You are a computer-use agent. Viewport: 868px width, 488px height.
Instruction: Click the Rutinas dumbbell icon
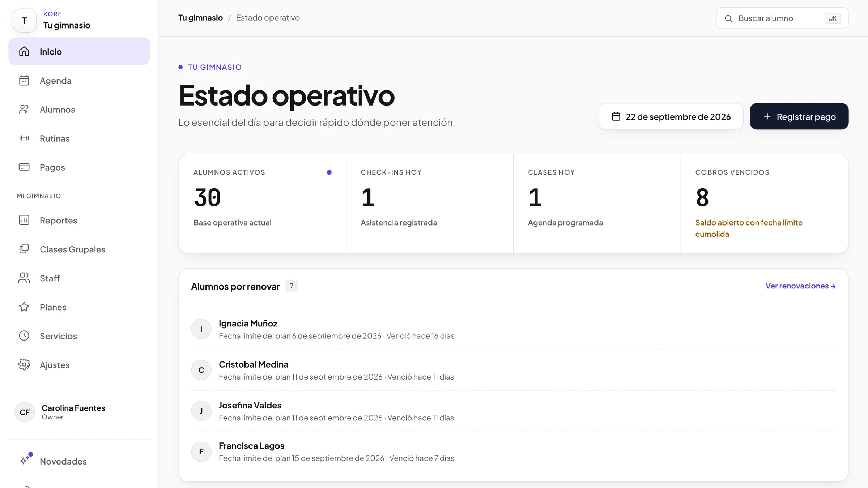[x=24, y=138]
